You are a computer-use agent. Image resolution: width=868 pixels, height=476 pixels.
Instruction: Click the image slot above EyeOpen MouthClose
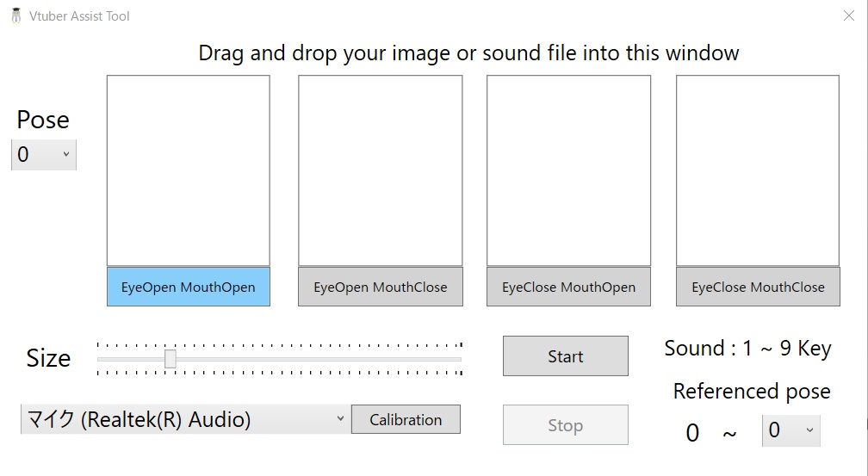tap(381, 170)
